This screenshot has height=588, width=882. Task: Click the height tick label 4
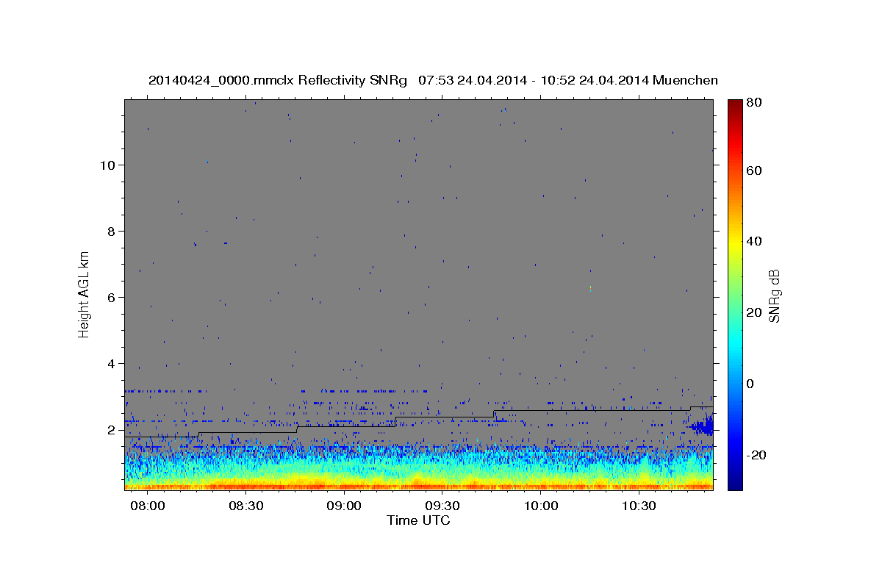point(112,364)
